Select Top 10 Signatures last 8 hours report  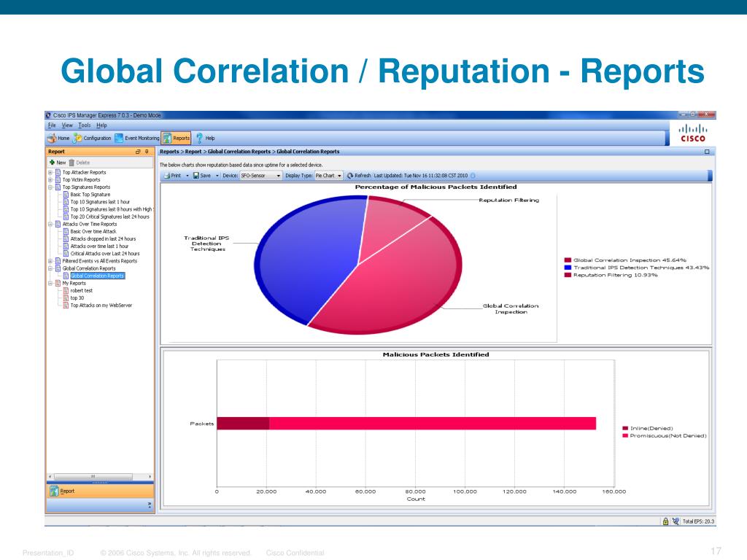112,209
